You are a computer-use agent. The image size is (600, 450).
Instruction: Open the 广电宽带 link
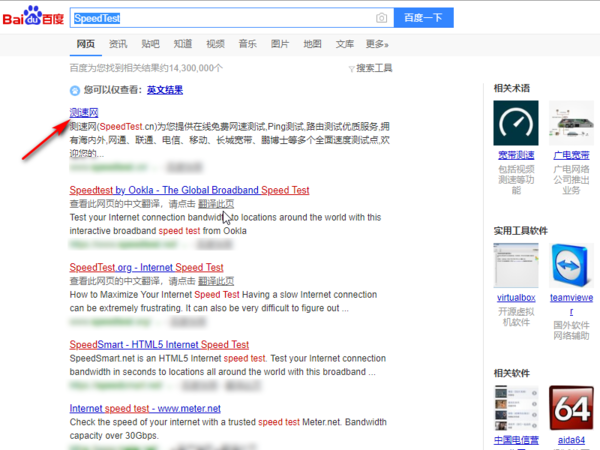pyautogui.click(x=571, y=155)
